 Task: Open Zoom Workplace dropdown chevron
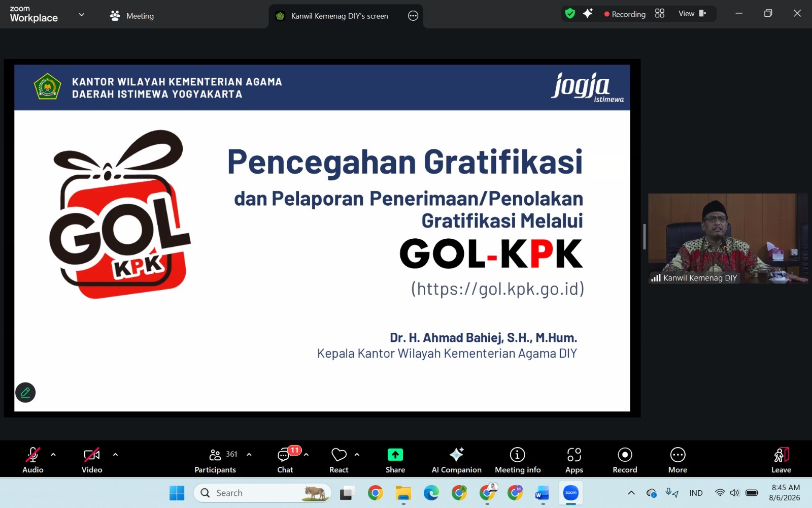pyautogui.click(x=81, y=15)
